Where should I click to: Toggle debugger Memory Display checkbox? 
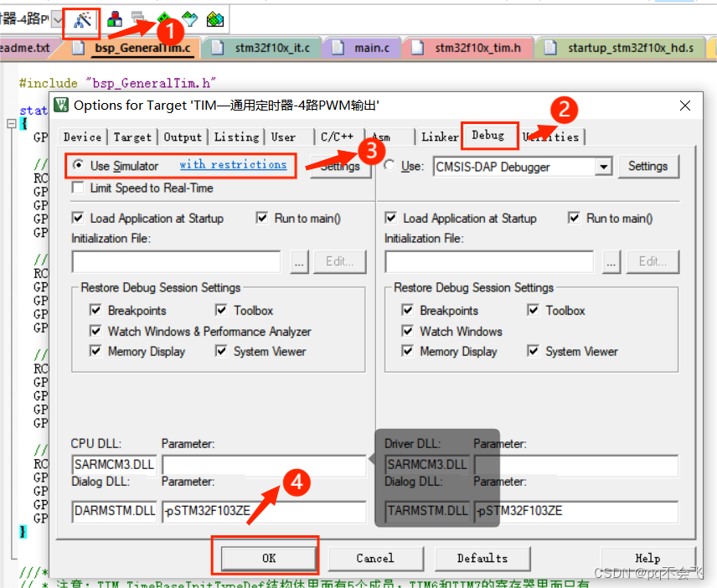pos(407,351)
